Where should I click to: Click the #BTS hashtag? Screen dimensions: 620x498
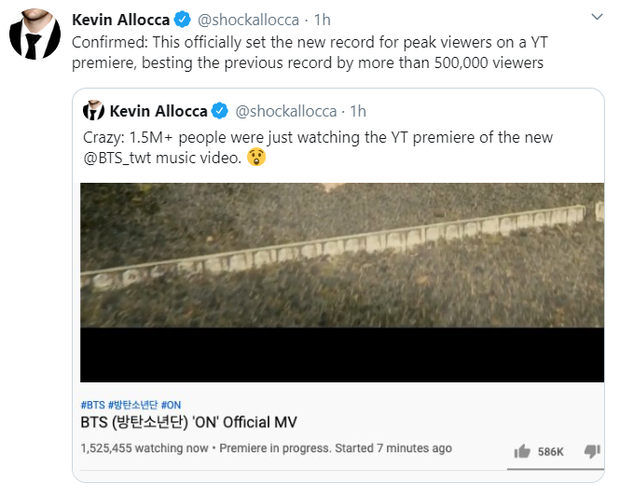click(x=93, y=404)
